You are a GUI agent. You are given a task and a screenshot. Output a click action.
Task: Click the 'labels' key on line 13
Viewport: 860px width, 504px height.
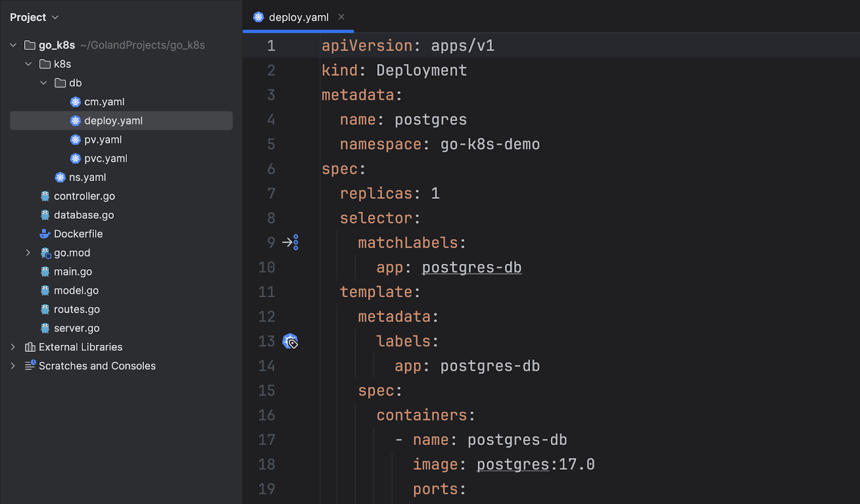click(404, 341)
